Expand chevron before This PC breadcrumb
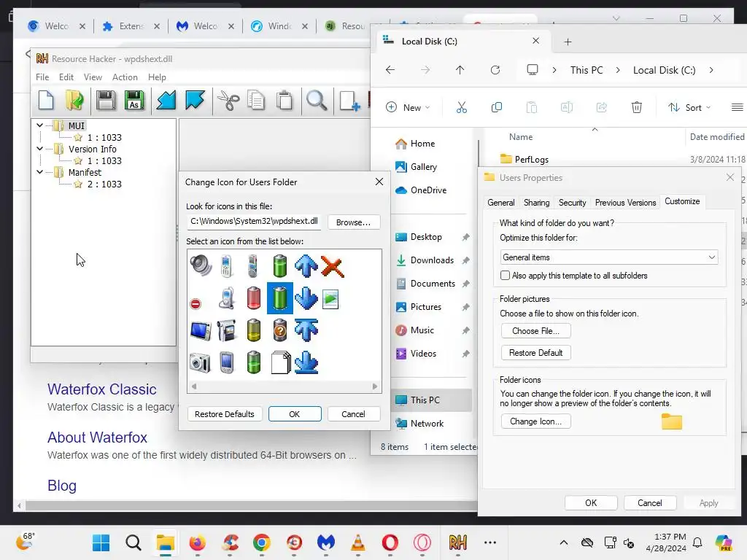Screen dimensions: 747x560 [554, 70]
